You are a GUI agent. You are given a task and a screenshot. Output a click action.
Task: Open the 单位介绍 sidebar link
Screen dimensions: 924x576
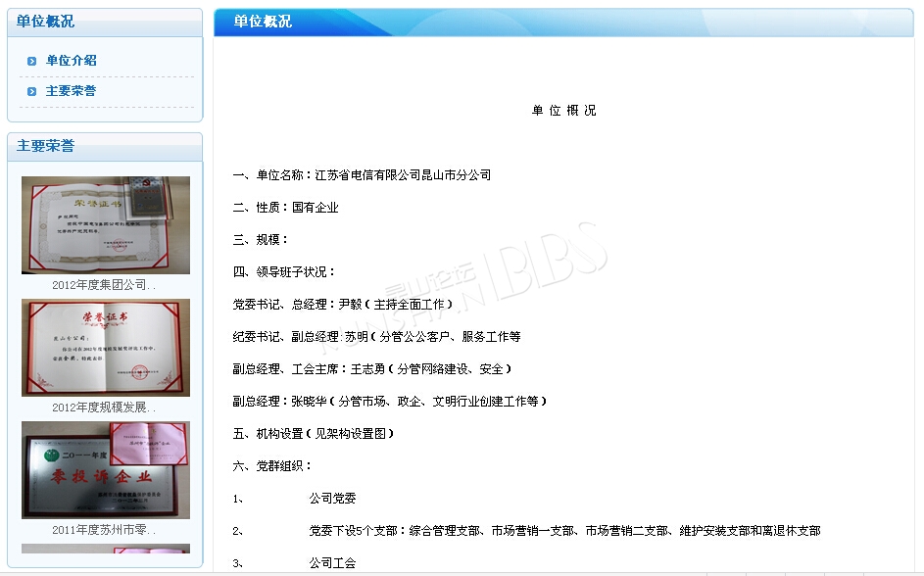pos(72,60)
